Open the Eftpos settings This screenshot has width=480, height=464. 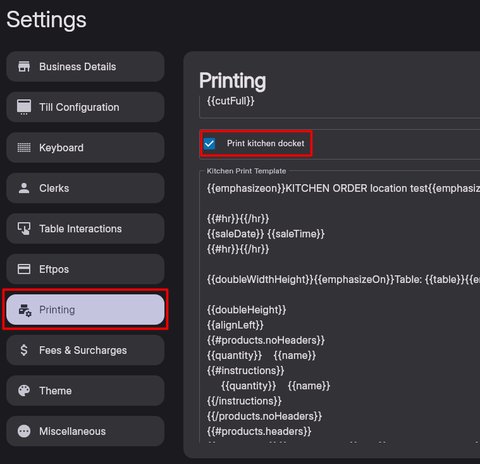click(x=85, y=269)
